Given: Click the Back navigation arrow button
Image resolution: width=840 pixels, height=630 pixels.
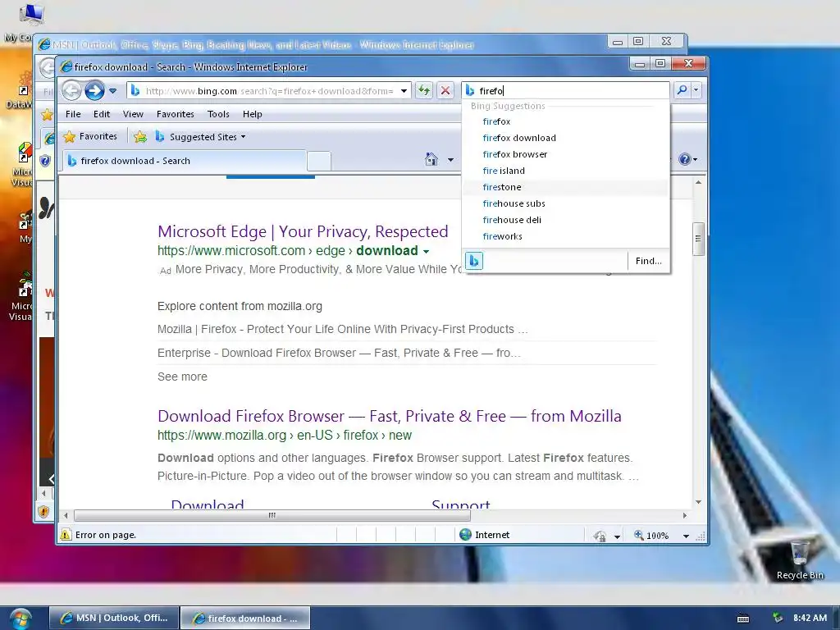Looking at the screenshot, I should point(72,90).
